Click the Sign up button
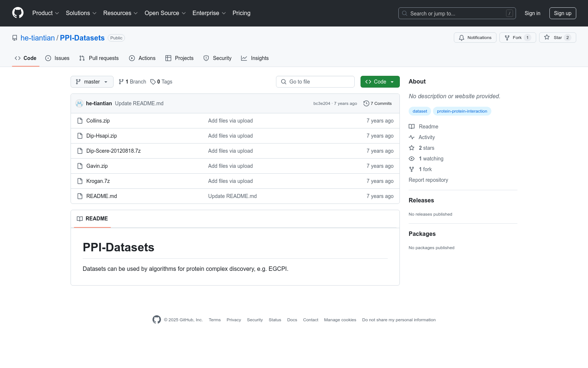The height and width of the screenshot is (368, 588). pyautogui.click(x=563, y=13)
